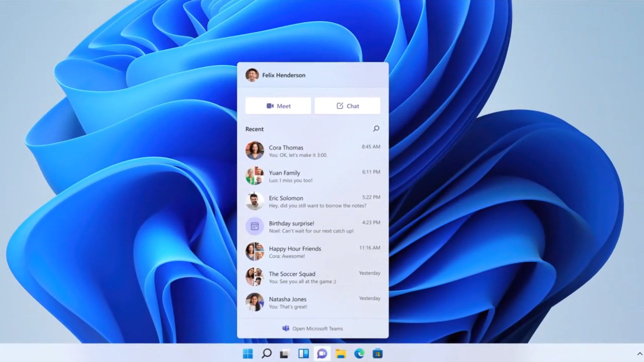
Task: Open the search icon in Recent contacts
Action: tap(376, 128)
